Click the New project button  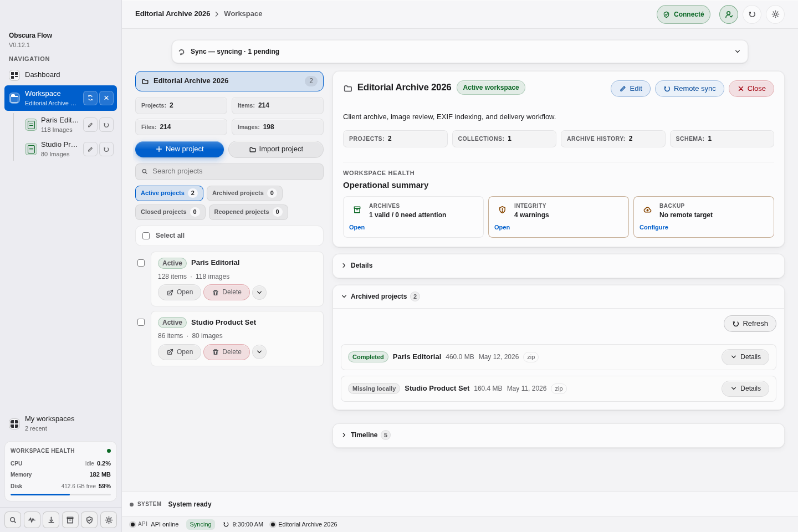pos(180,149)
